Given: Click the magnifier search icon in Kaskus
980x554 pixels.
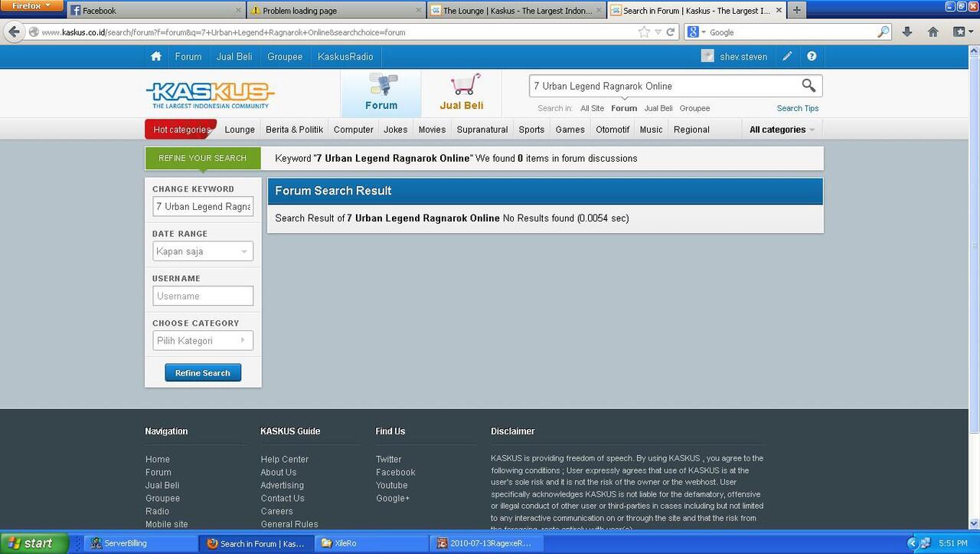Looking at the screenshot, I should pyautogui.click(x=808, y=86).
